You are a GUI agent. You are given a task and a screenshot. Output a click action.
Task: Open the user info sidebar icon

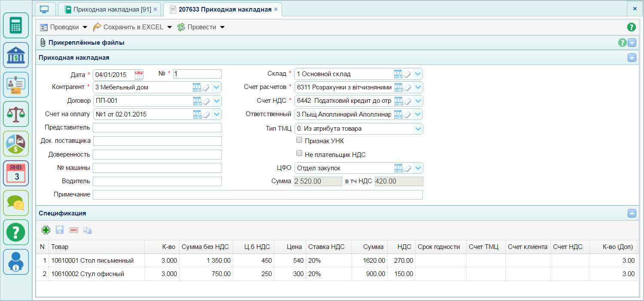click(x=16, y=262)
